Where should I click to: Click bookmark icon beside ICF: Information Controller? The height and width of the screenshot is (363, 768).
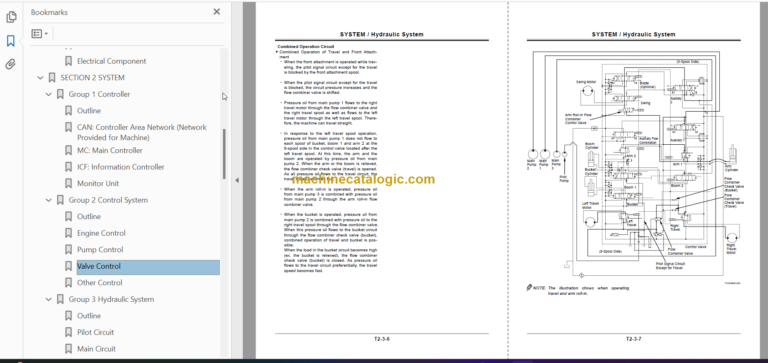[x=69, y=167]
